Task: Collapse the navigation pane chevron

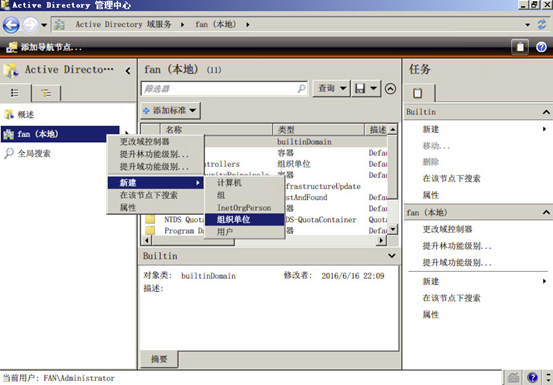Action: click(x=128, y=71)
